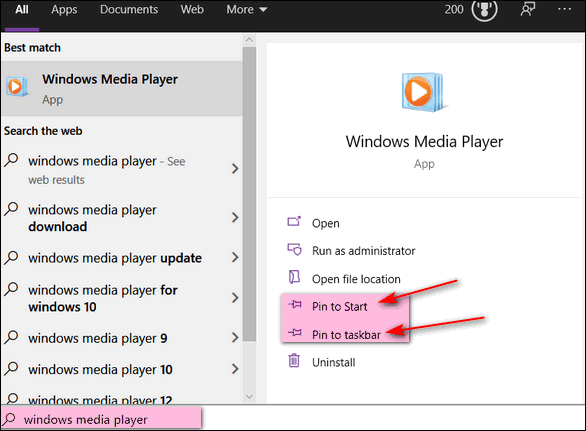Choose Pin to Start
Image resolution: width=586 pixels, height=431 pixels.
[340, 307]
